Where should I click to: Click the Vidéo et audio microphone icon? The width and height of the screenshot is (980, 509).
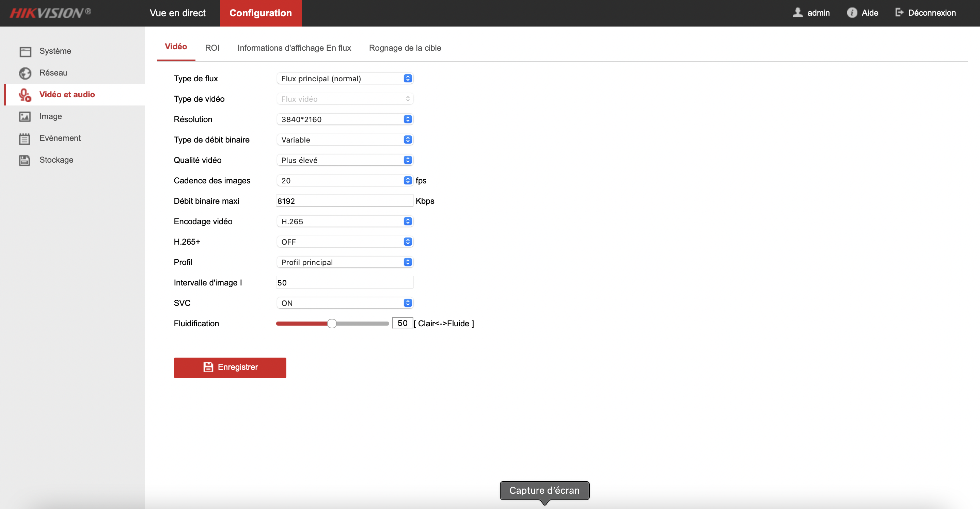25,95
